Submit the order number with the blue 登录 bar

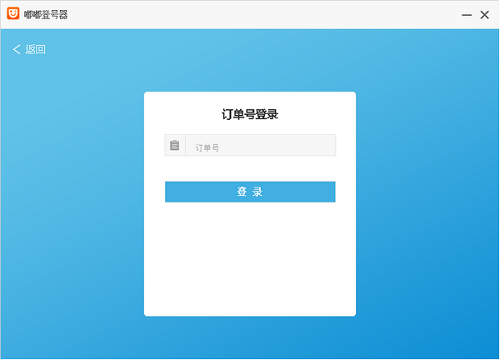click(x=250, y=192)
